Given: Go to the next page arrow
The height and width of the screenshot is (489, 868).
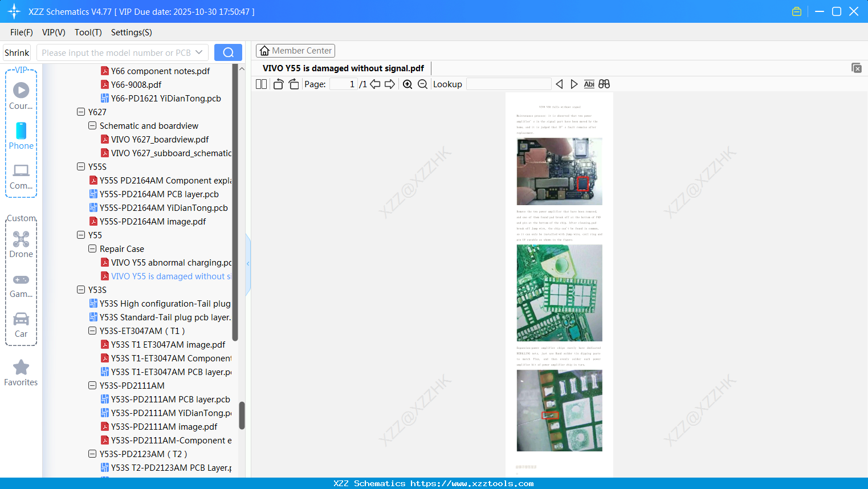Looking at the screenshot, I should click(389, 84).
